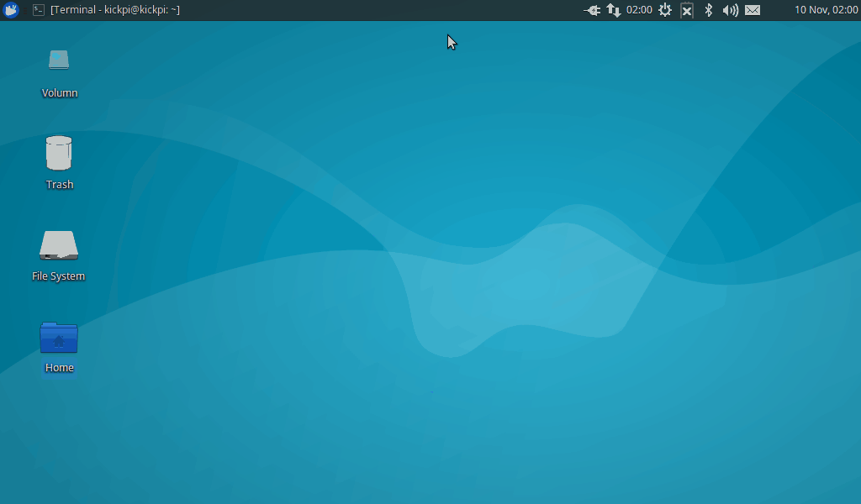The image size is (861, 504).
Task: Click the Volumn label text
Action: (59, 93)
